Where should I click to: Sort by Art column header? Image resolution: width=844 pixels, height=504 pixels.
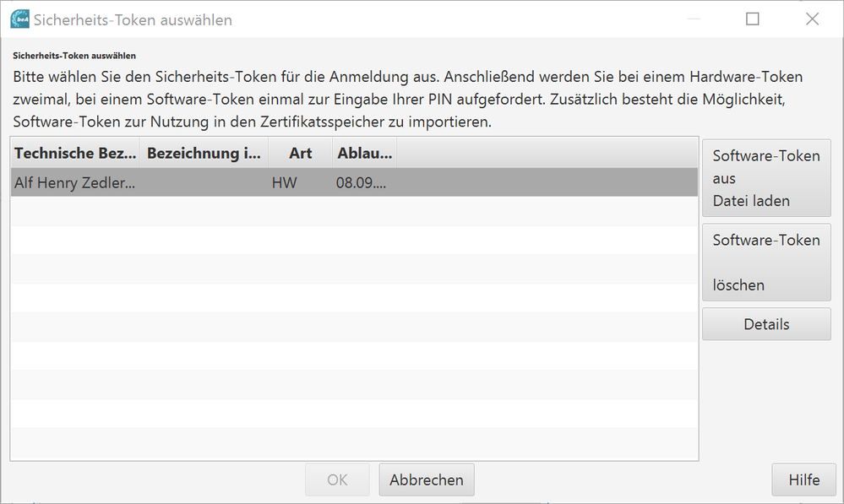pos(301,154)
